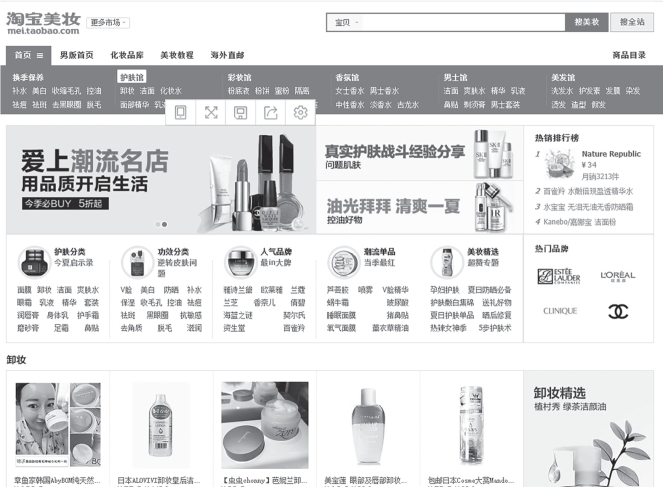Select the 男士馆 category heading
Image resolution: width=663 pixels, height=487 pixels.
(455, 77)
